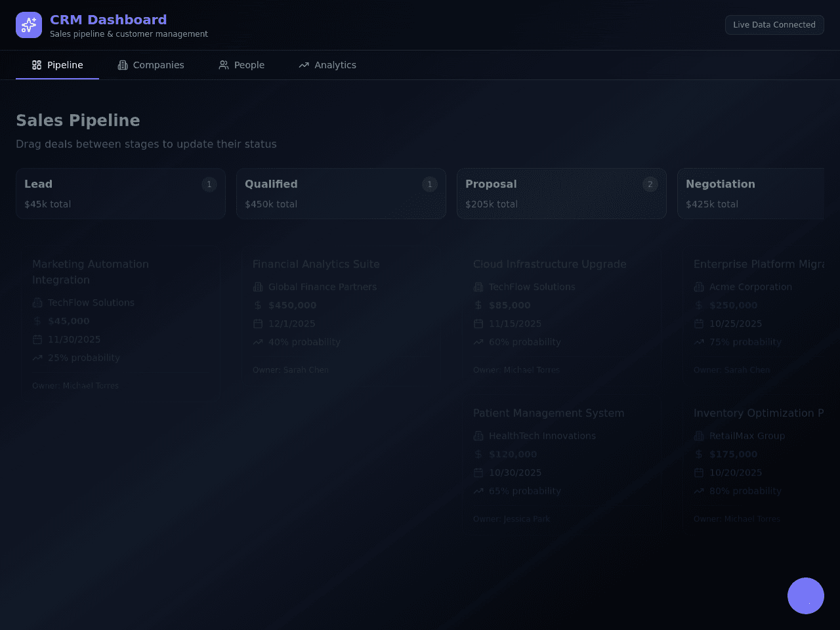Select the Cloud Infrastructure Upgrade deal title
The image size is (840, 630).
(x=550, y=264)
